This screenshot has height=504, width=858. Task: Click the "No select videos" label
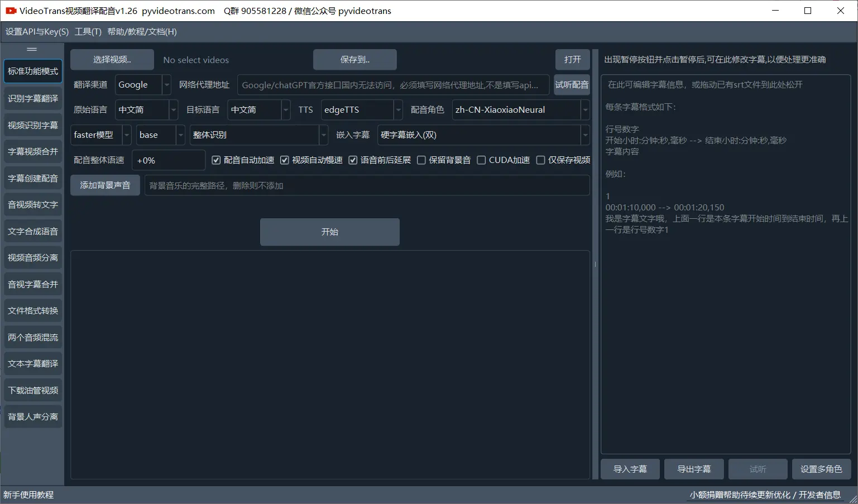[x=196, y=60]
